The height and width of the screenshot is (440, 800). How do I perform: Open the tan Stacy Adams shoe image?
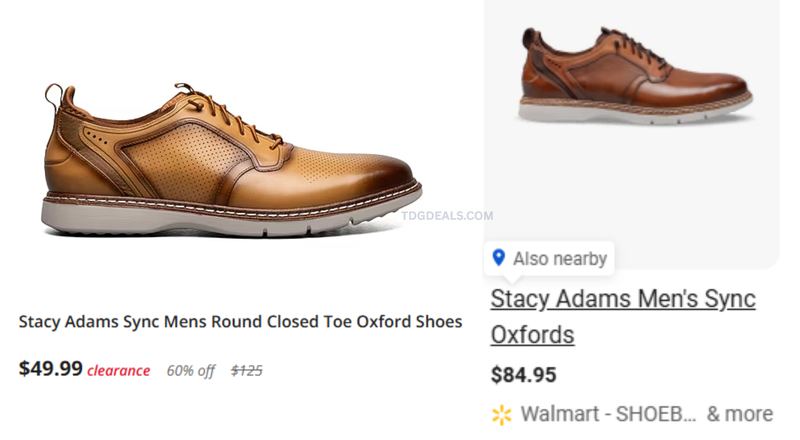(231, 159)
